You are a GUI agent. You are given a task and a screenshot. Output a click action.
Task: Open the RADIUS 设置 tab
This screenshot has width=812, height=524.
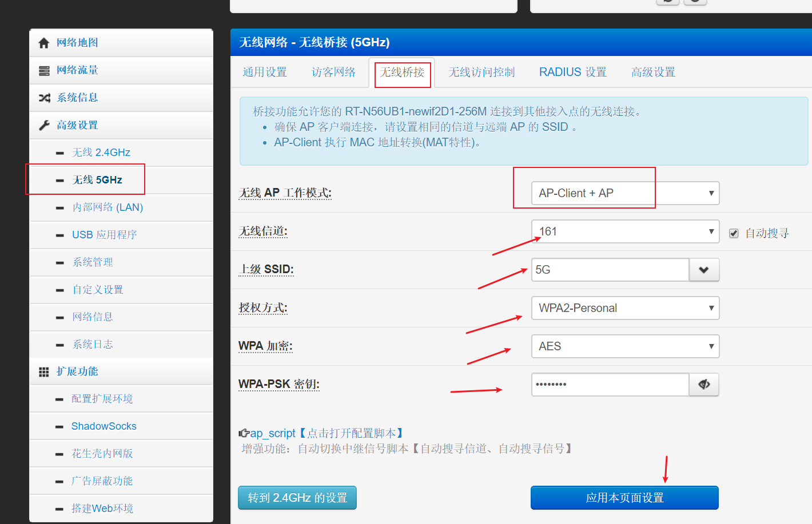pyautogui.click(x=572, y=72)
